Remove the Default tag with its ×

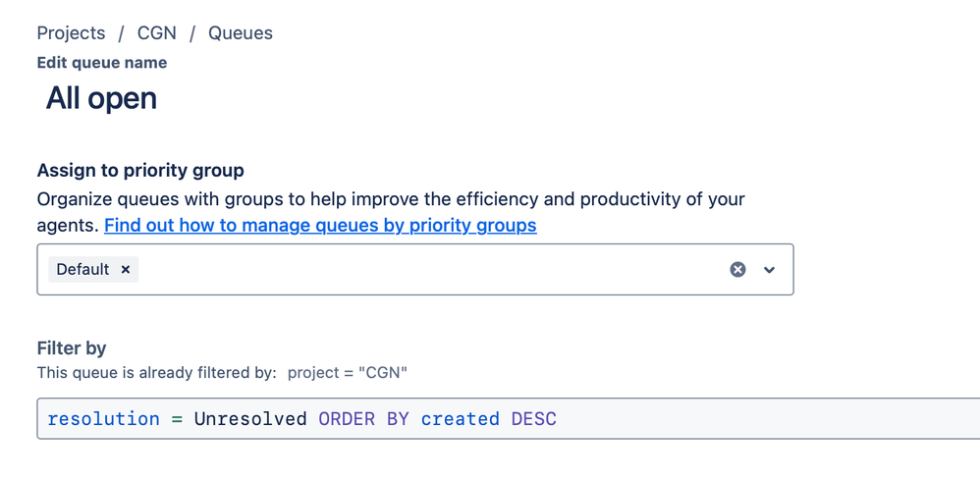pos(126,269)
